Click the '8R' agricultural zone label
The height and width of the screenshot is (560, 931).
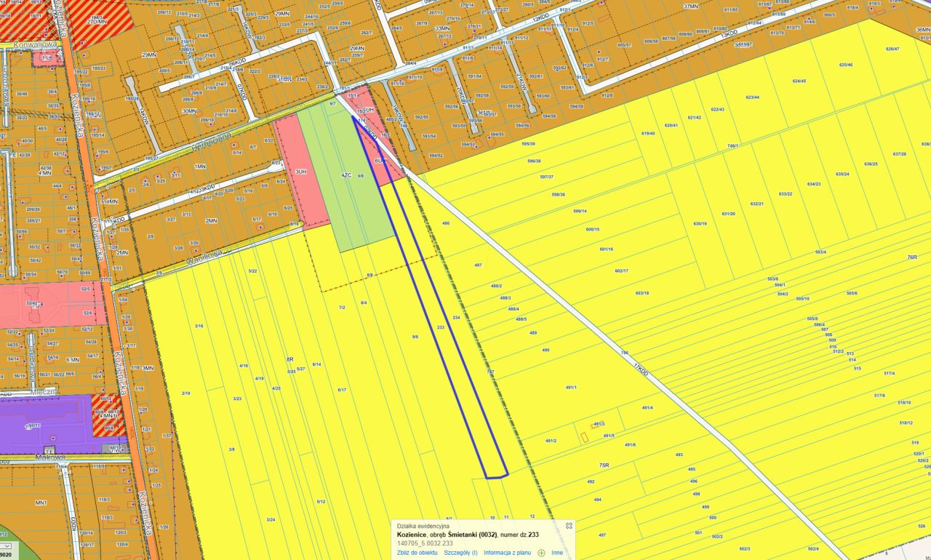[289, 359]
